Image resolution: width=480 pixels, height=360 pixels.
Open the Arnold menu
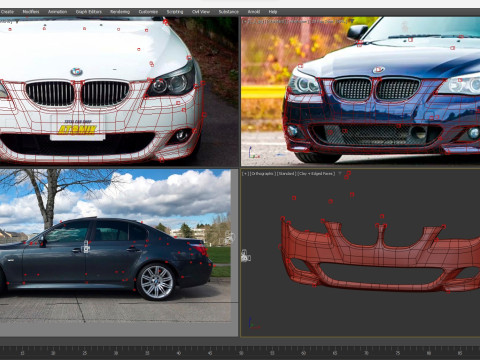click(x=254, y=12)
